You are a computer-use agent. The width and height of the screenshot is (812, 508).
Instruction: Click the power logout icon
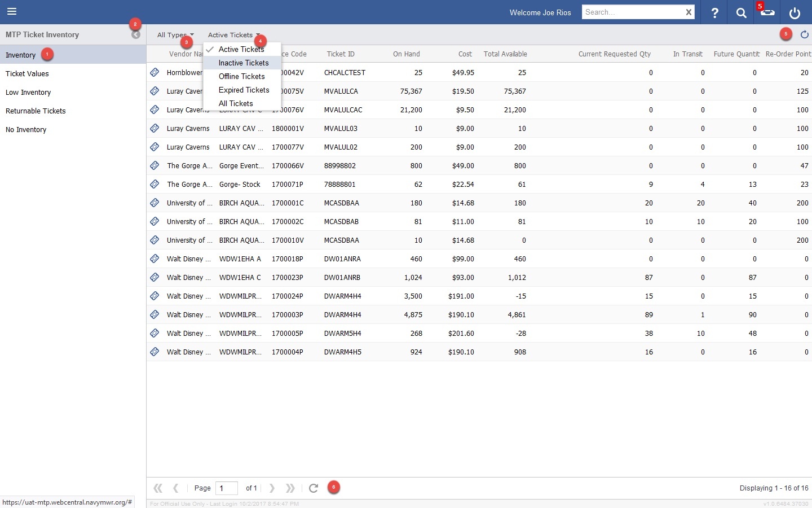coord(795,12)
